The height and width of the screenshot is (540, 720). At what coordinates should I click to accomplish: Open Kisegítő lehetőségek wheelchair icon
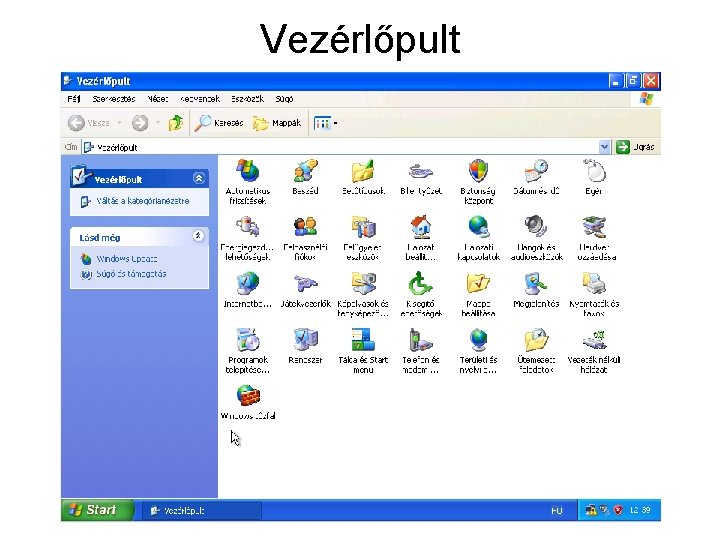tap(421, 283)
